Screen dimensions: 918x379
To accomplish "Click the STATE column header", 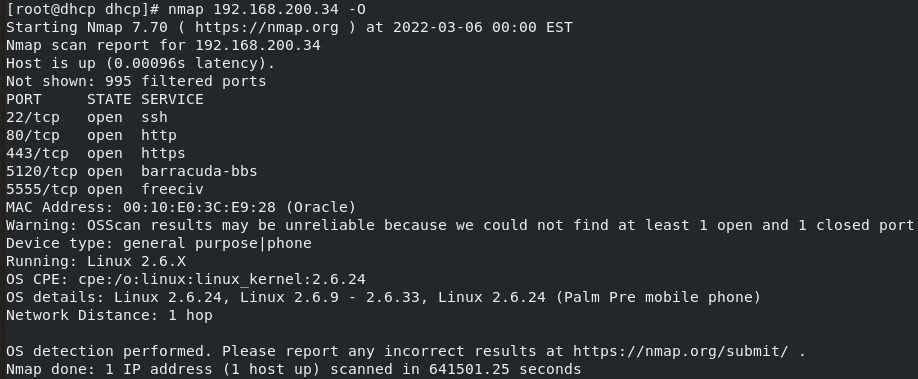I will [109, 100].
